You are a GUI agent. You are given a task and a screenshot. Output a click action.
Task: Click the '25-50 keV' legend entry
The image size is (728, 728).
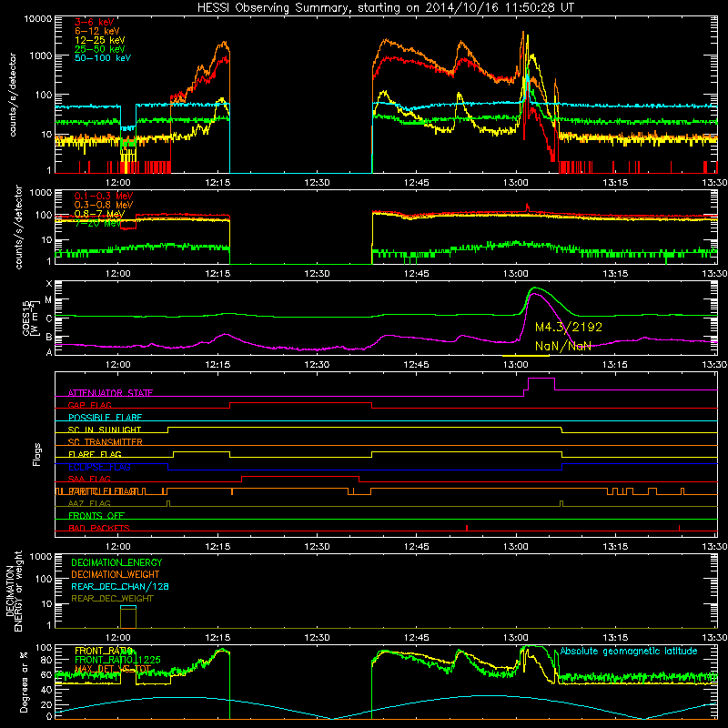[x=100, y=49]
